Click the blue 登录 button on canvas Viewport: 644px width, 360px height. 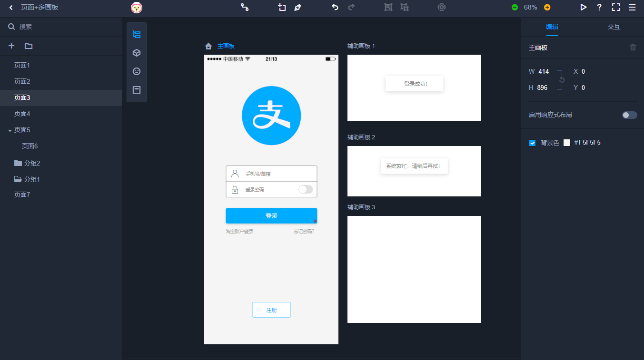(x=271, y=215)
